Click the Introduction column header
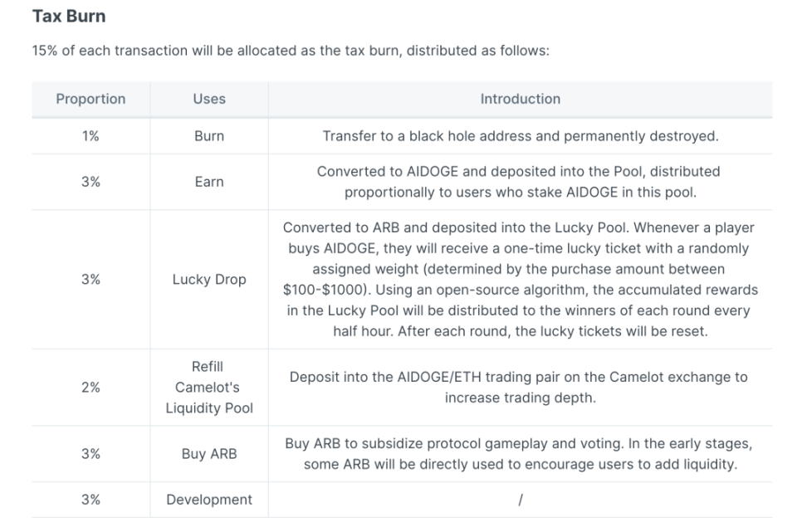Screen dimensions: 807x532 click(521, 99)
